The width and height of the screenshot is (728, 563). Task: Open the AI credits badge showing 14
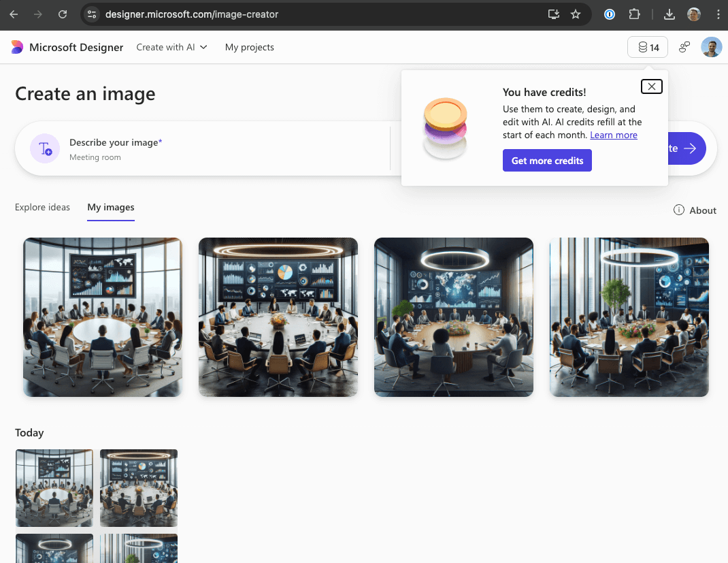646,47
